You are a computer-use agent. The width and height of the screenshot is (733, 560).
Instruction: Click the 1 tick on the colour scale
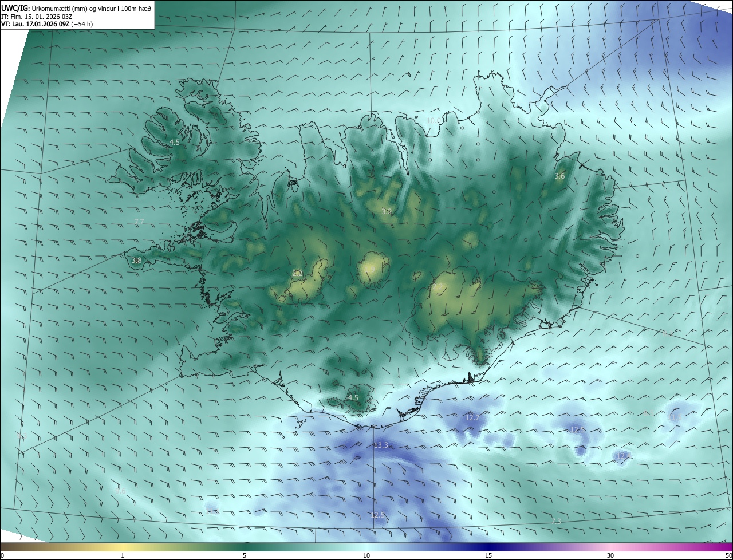point(123,555)
